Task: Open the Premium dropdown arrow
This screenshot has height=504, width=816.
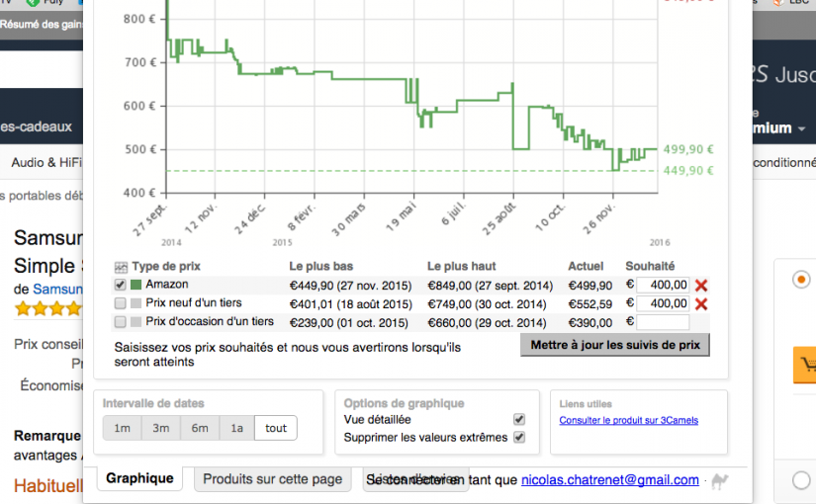Action: (x=801, y=128)
